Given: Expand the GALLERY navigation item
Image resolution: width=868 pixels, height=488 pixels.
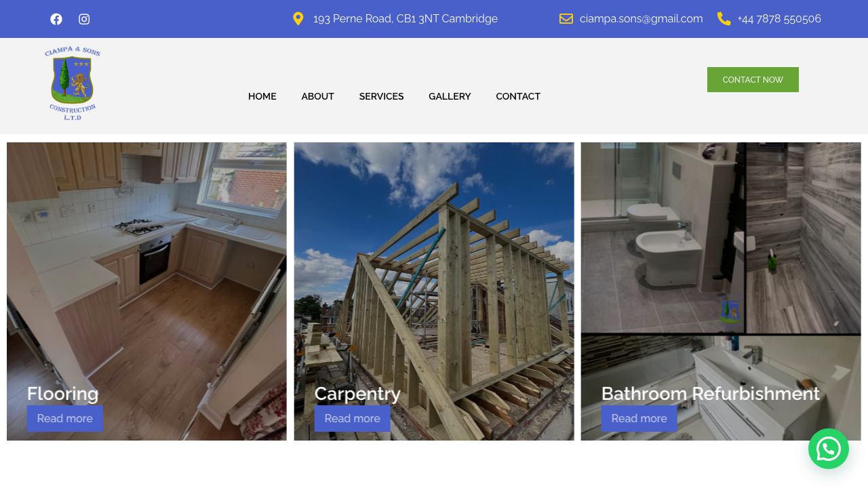Looking at the screenshot, I should 449,96.
